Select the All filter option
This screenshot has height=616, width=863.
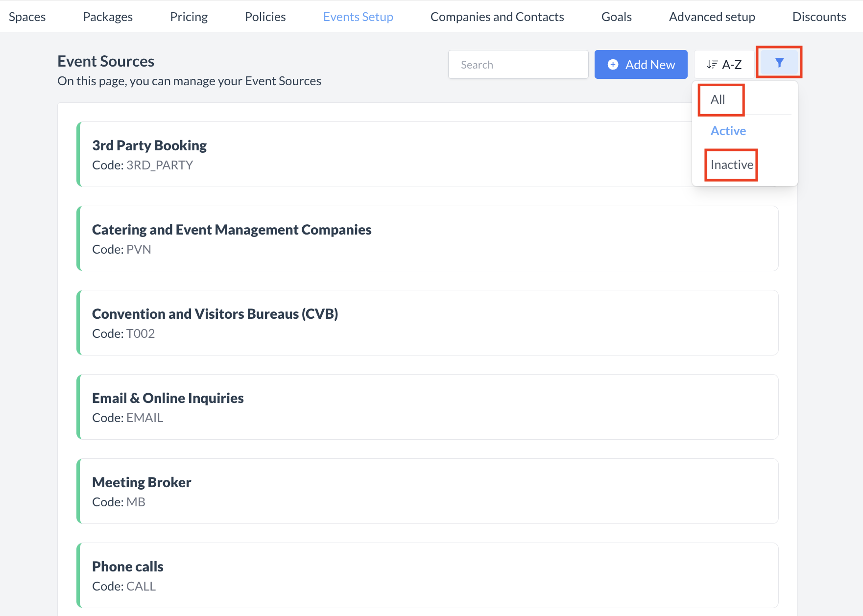pyautogui.click(x=718, y=100)
